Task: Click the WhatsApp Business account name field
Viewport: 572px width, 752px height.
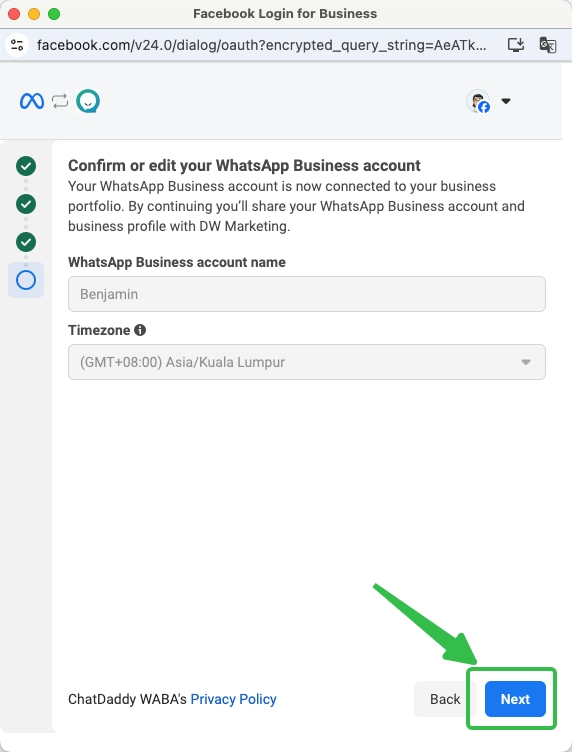Action: click(x=307, y=294)
